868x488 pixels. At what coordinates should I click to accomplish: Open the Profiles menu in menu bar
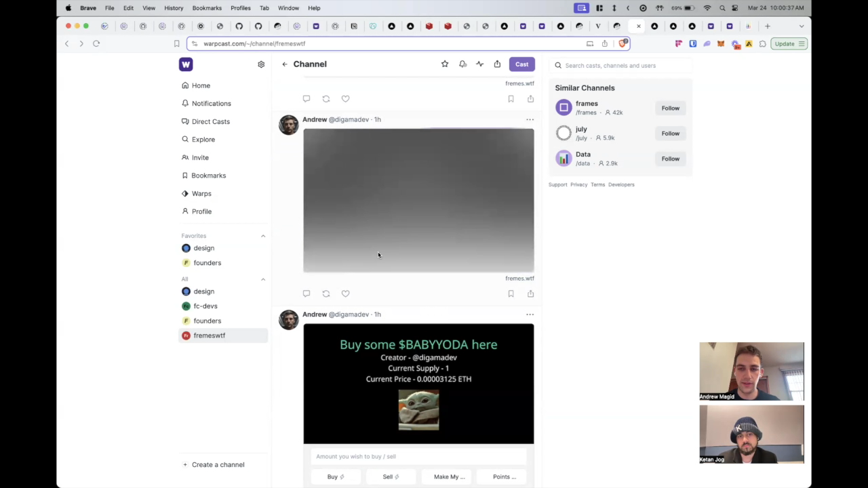241,8
